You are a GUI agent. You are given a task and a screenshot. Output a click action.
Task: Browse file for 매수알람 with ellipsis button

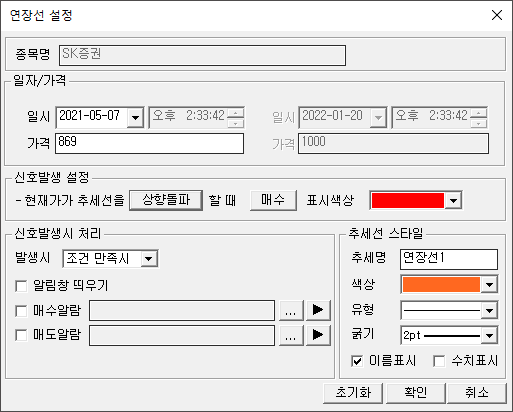[291, 310]
